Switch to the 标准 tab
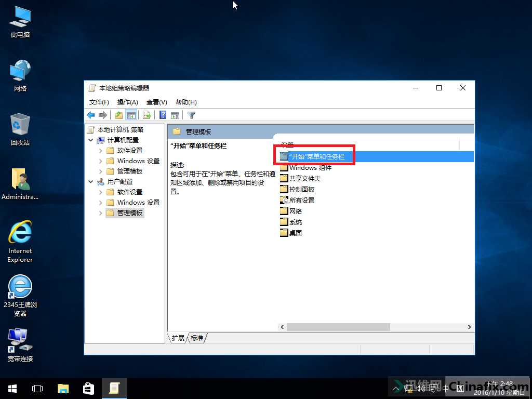Viewport: 532px width, 399px height. [x=197, y=338]
